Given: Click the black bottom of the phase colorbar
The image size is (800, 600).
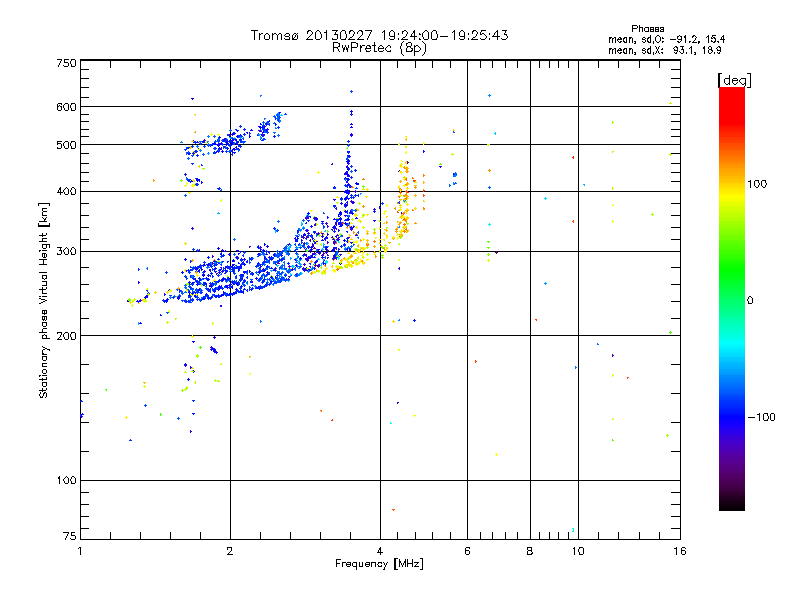Looking at the screenshot, I should click(x=732, y=503).
